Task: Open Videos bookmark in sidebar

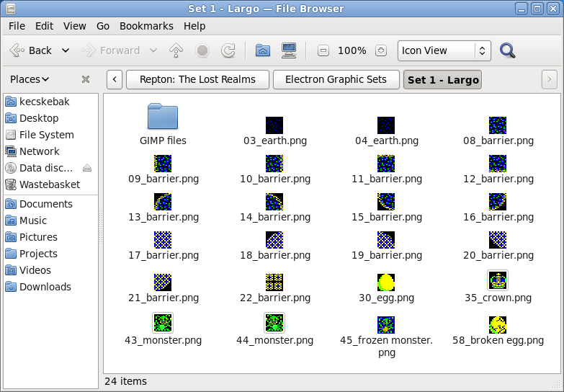Action: point(50,270)
